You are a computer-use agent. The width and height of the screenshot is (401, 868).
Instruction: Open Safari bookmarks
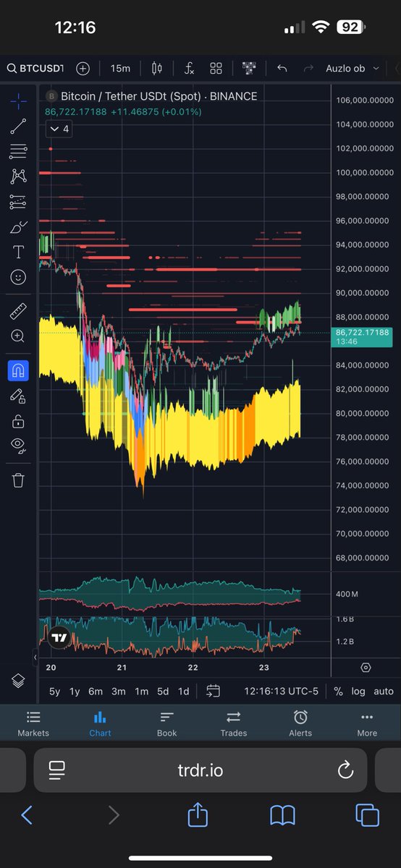tap(282, 815)
